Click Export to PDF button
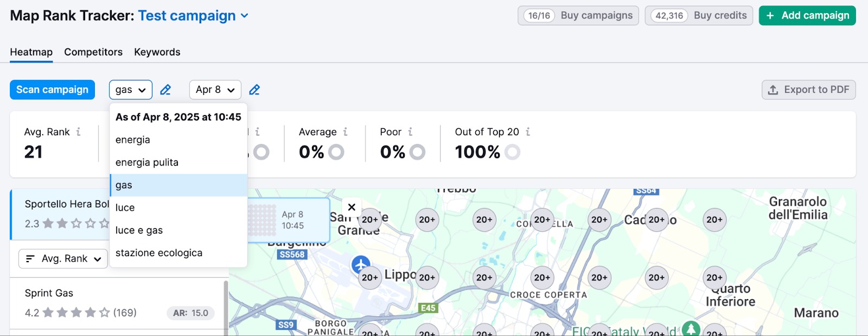Screen dimensions: 868x336 coord(808,90)
